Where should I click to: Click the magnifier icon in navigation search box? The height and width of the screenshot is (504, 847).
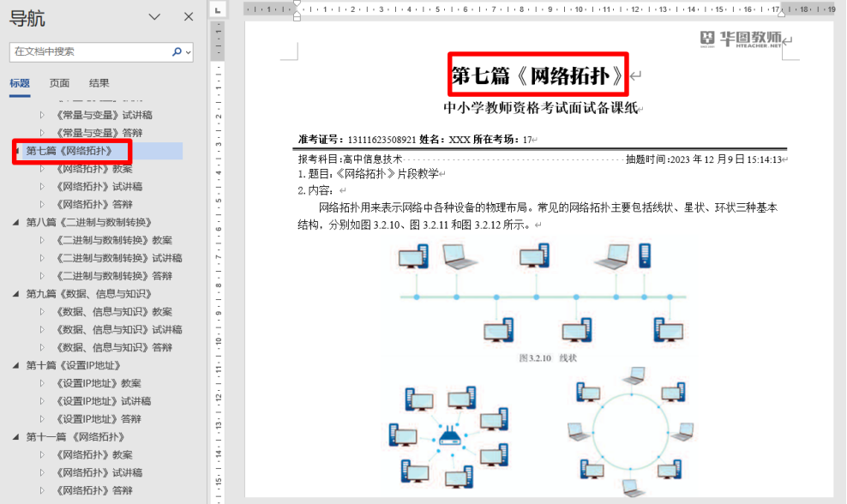(177, 51)
